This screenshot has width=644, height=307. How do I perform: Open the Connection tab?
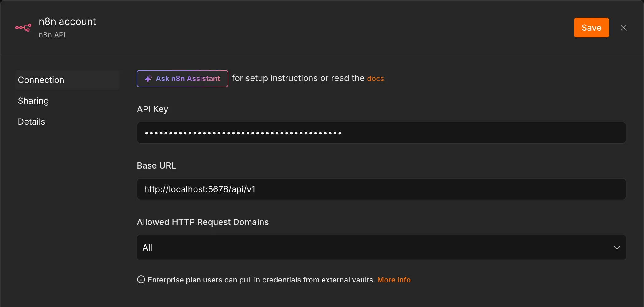[67, 80]
